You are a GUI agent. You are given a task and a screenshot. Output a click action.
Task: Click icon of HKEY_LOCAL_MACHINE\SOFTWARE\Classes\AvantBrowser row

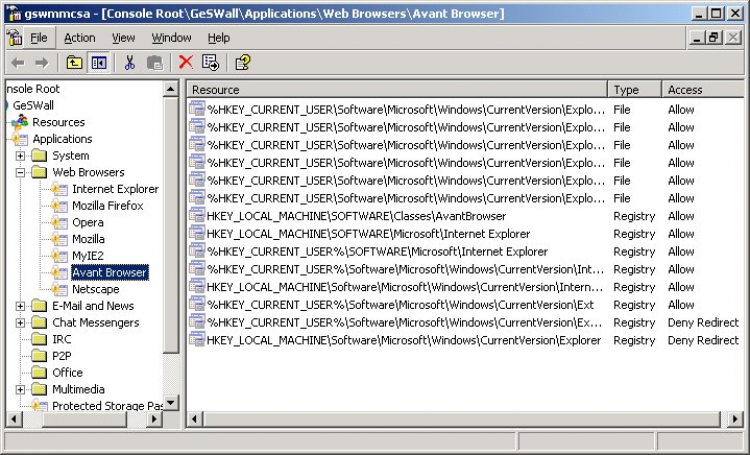[x=197, y=216]
